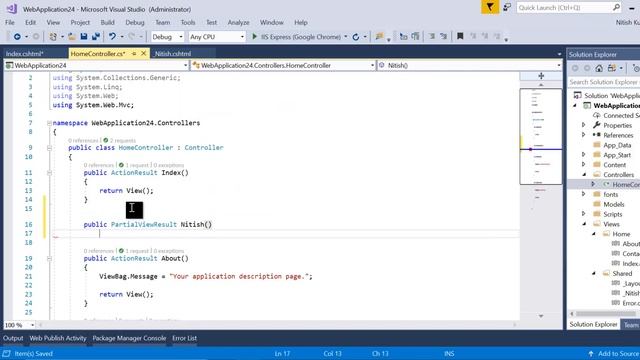The image size is (640, 360).
Task: Collapse the Controllers folder node
Action: [x=584, y=174]
